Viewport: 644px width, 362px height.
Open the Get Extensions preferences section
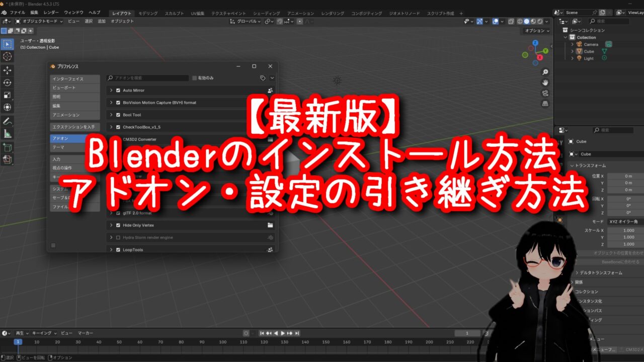click(75, 127)
